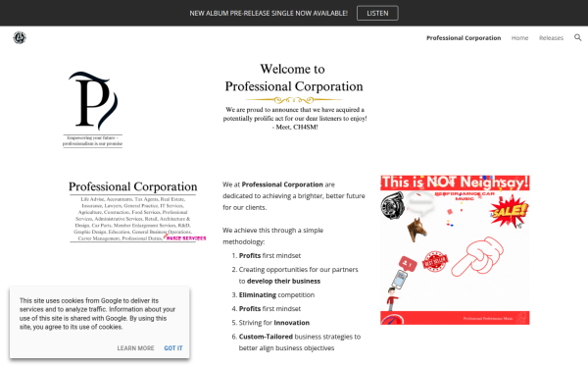Click the site logo in header

tap(20, 37)
